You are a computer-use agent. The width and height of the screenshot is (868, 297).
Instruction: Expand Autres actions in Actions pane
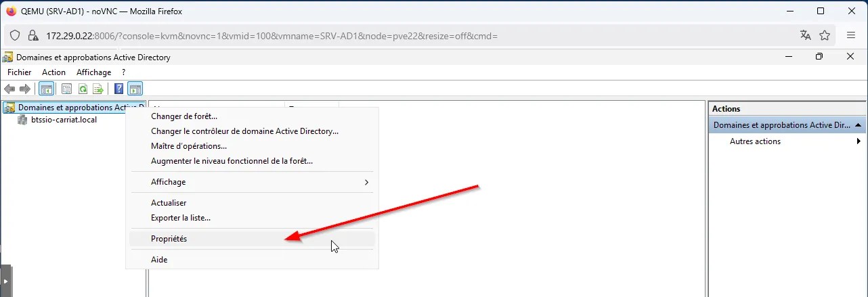[x=755, y=141]
